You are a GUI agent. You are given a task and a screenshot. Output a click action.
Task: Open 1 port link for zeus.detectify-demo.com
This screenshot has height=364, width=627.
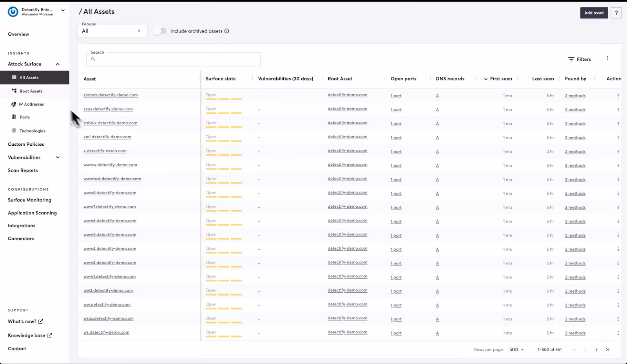click(396, 110)
